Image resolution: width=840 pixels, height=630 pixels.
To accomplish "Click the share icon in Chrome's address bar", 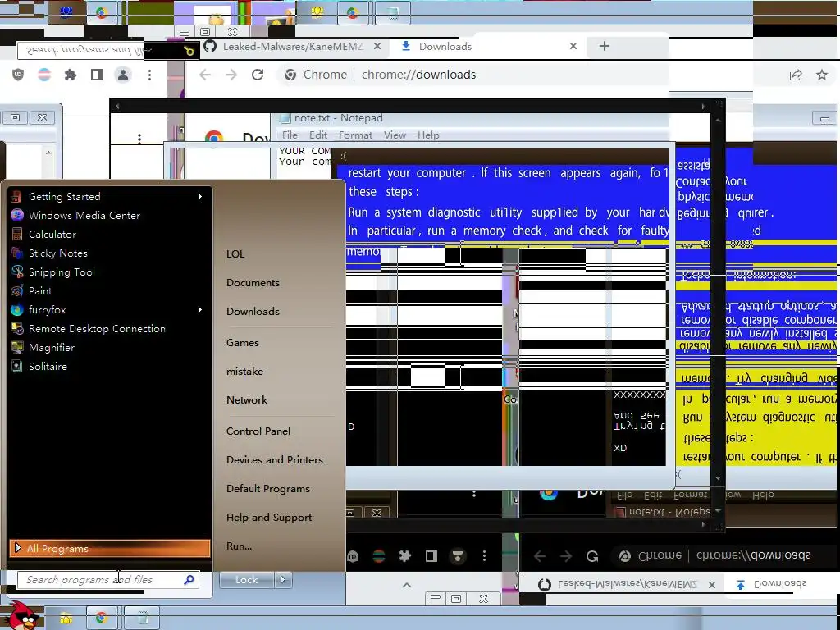I will point(796,75).
